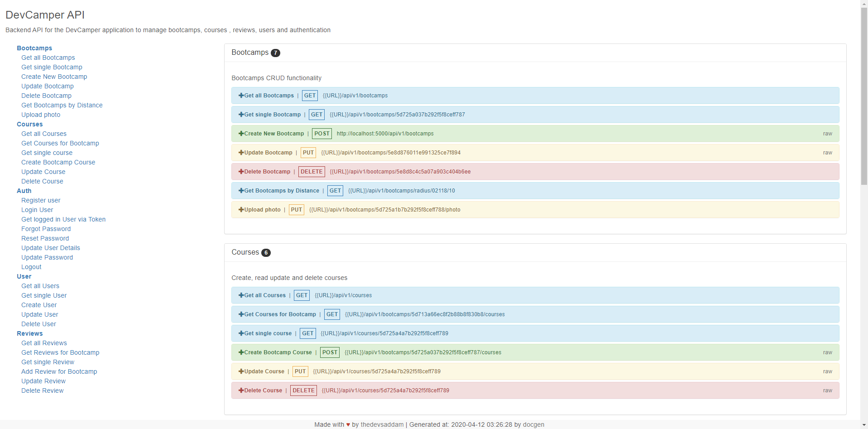The image size is (868, 429).
Task: Jump to Reviews section from sidebar
Action: tap(30, 333)
